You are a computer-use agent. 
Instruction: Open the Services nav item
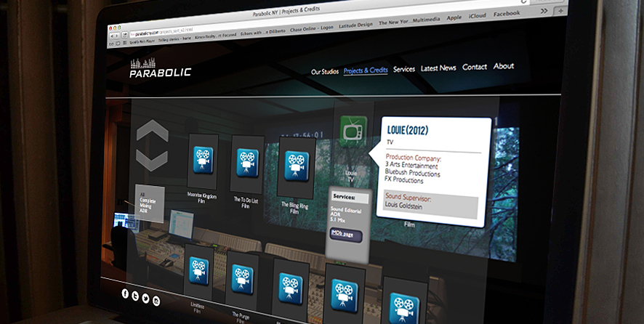[x=404, y=70]
